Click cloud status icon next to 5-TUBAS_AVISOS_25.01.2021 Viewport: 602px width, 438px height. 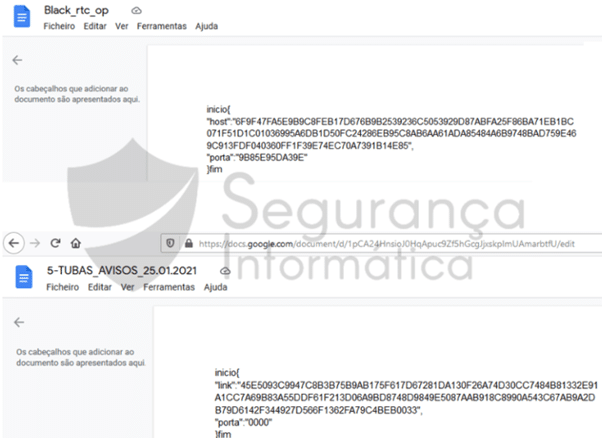tap(225, 272)
